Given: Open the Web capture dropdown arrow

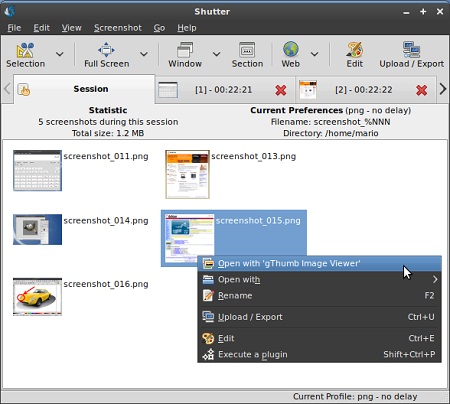Looking at the screenshot, I should pyautogui.click(x=314, y=54).
